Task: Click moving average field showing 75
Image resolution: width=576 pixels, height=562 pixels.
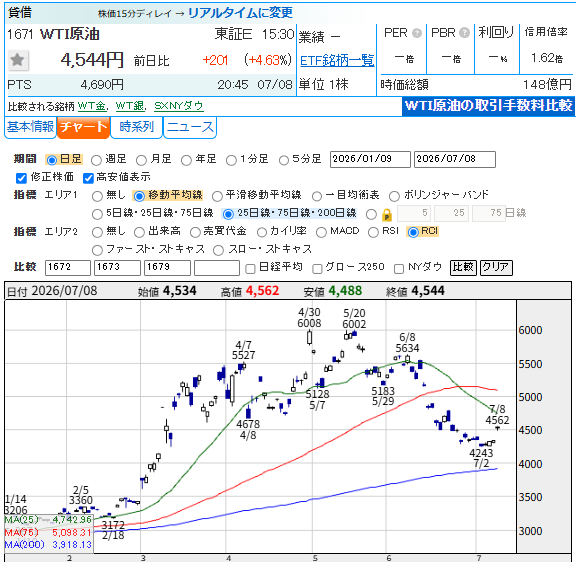Action: coord(489,214)
